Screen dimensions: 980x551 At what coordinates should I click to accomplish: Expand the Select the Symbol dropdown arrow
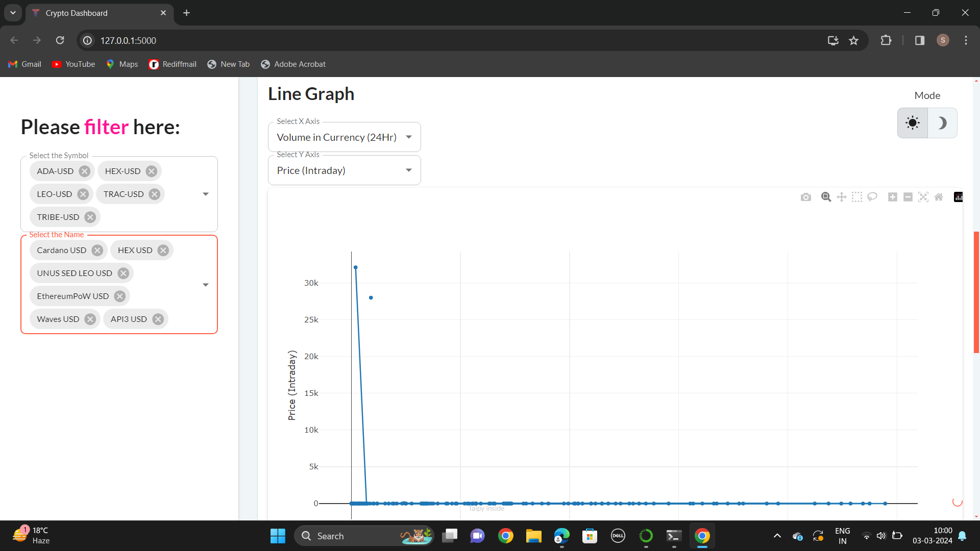pos(206,194)
